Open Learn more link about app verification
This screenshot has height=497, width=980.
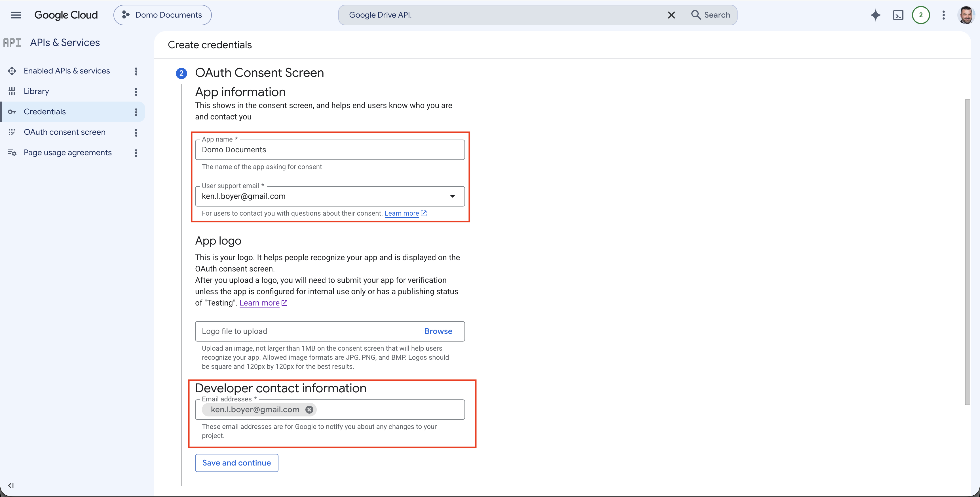point(263,303)
